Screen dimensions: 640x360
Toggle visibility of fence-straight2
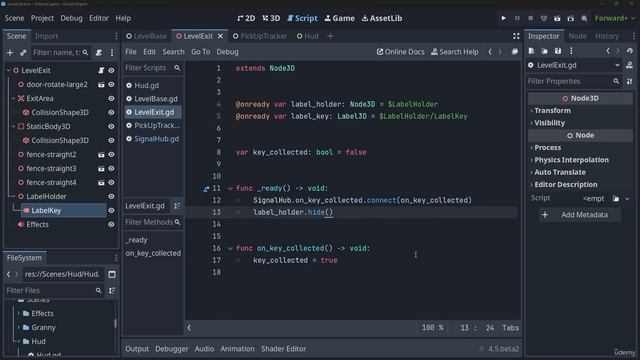[x=111, y=154]
